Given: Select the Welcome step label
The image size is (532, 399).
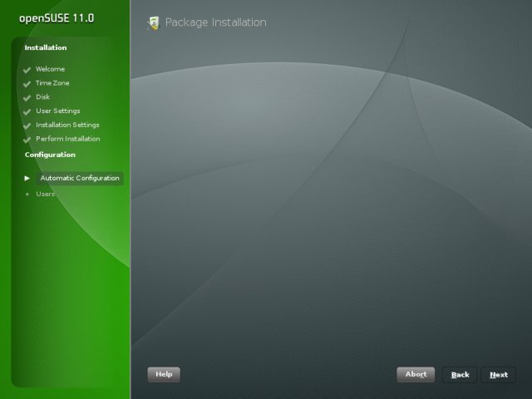Looking at the screenshot, I should tap(50, 69).
